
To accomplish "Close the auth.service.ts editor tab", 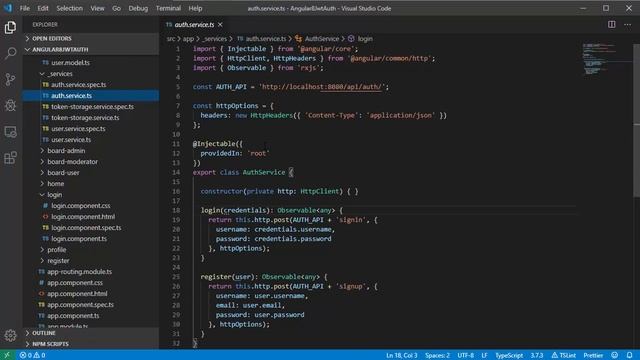I will pyautogui.click(x=220, y=25).
